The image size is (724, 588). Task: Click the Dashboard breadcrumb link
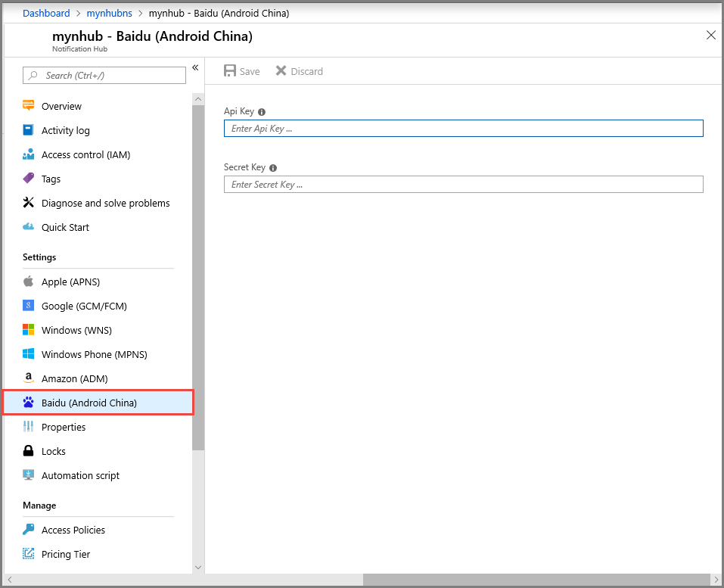point(46,13)
